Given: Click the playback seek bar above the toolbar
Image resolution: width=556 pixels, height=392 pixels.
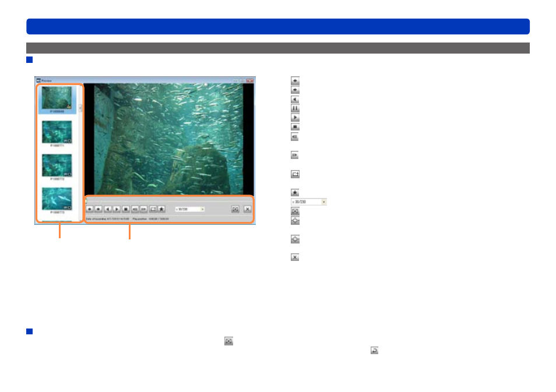Looking at the screenshot, I should coord(169,201).
